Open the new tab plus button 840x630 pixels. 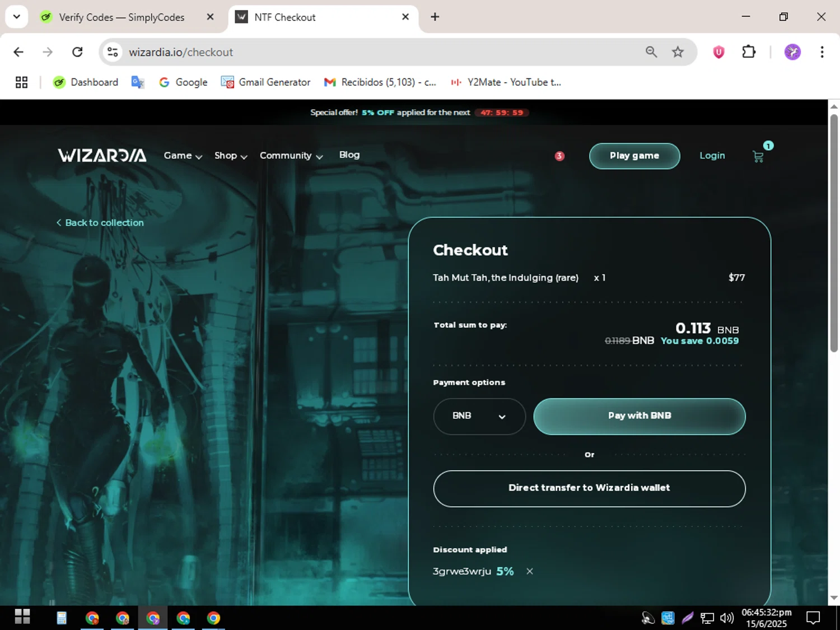435,17
